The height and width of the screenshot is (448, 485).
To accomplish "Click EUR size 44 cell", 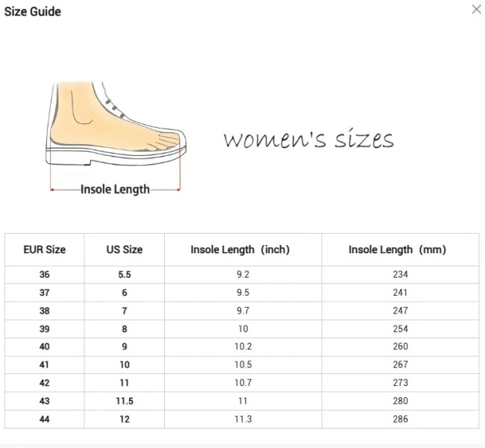I will click(x=45, y=419).
